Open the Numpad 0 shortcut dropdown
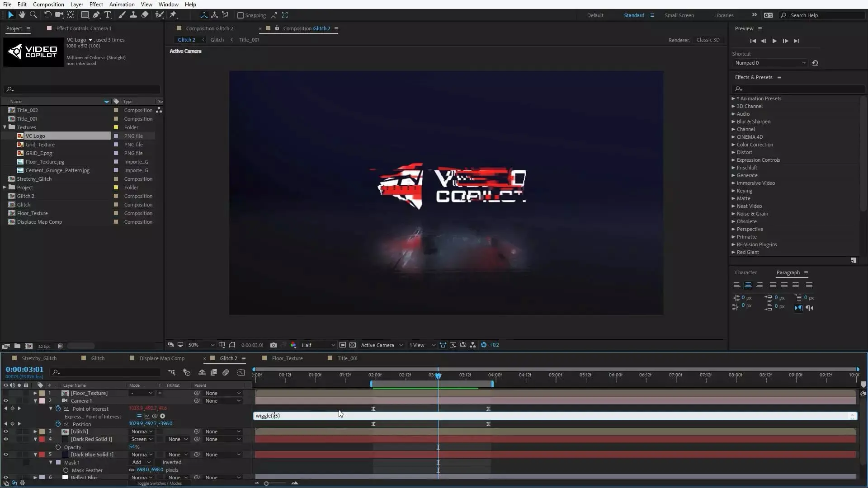The height and width of the screenshot is (488, 868). pyautogui.click(x=770, y=63)
